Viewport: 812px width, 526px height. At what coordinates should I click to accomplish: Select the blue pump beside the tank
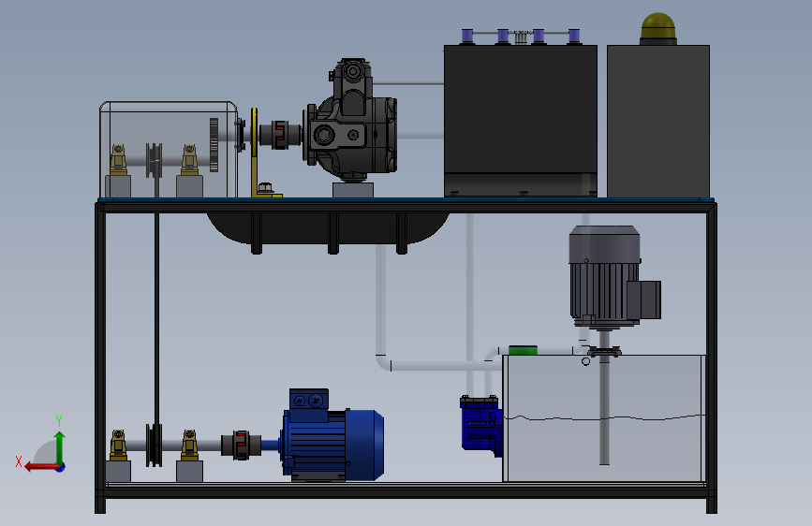click(x=480, y=426)
